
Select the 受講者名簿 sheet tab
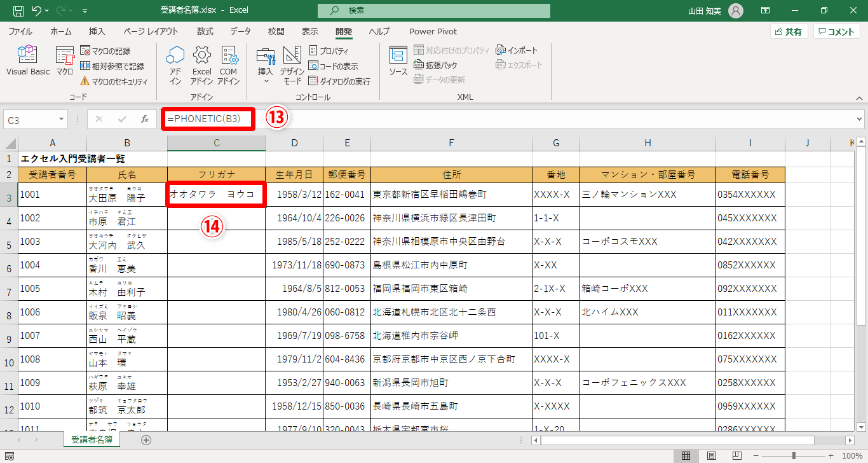coord(92,439)
